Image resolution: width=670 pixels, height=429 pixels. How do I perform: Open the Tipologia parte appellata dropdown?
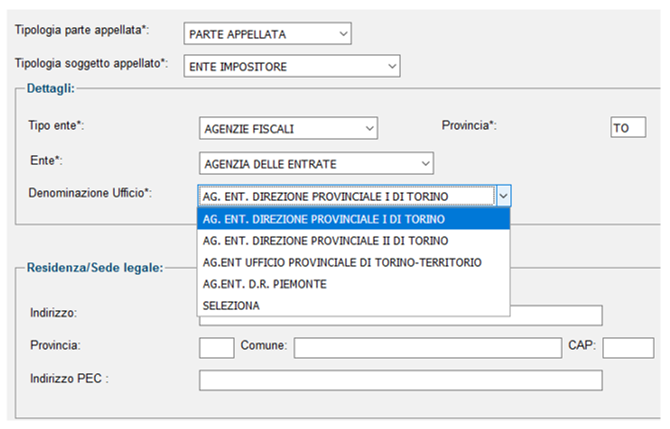tap(267, 34)
